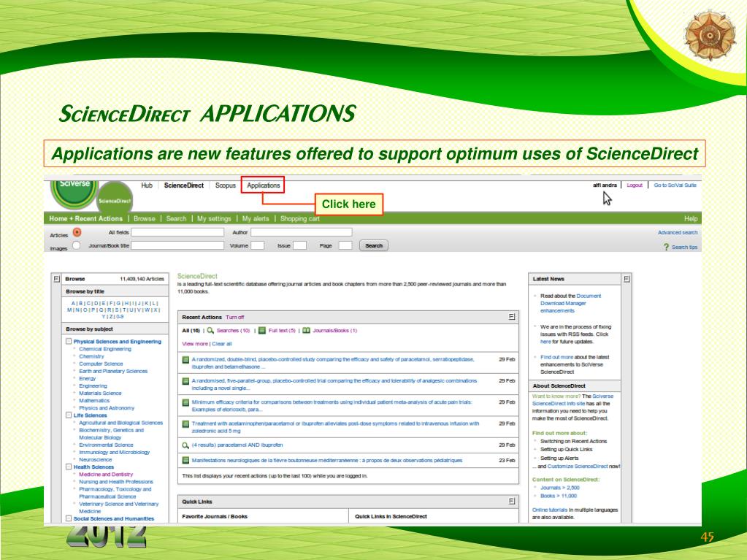747x560 pixels.
Task: Toggle the Health Sciences checkbox
Action: (69, 467)
